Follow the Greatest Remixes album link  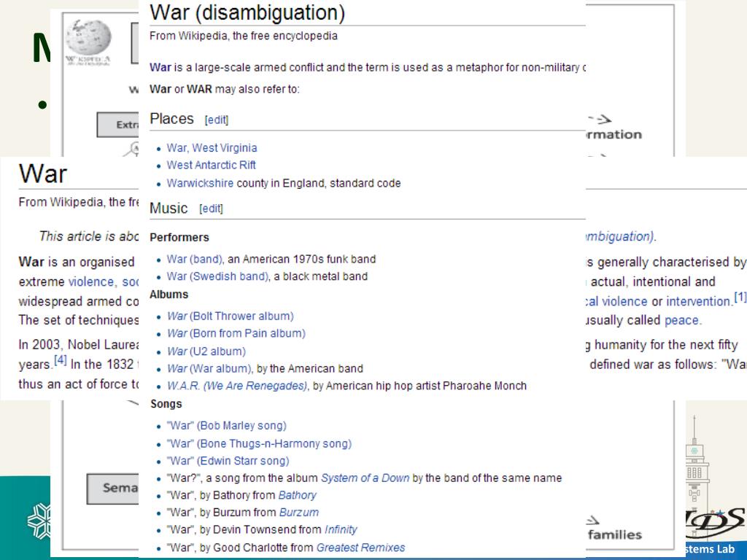[x=360, y=548]
